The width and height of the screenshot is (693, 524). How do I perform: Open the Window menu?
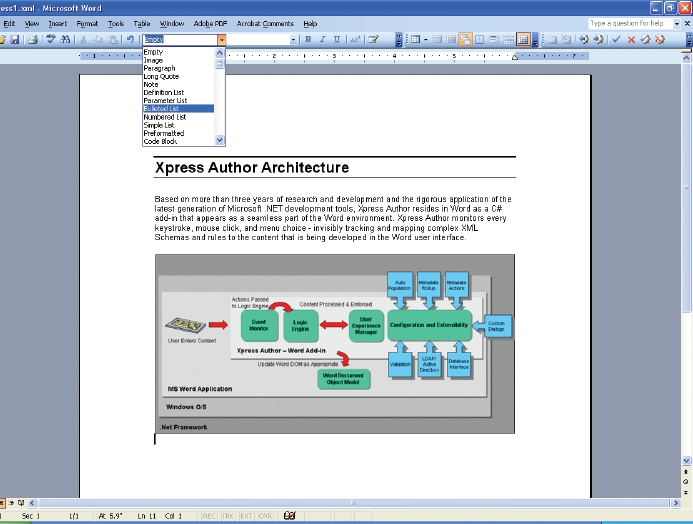pyautogui.click(x=172, y=24)
